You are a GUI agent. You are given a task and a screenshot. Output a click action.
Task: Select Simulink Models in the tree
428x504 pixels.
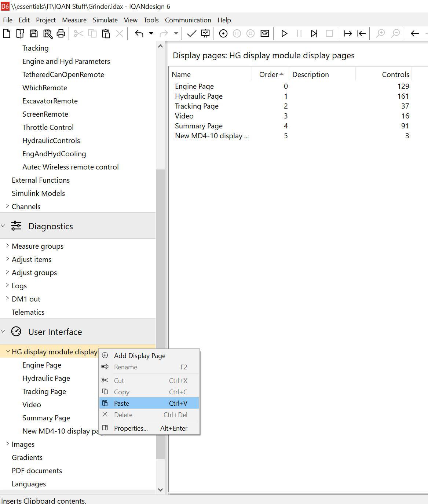click(38, 193)
